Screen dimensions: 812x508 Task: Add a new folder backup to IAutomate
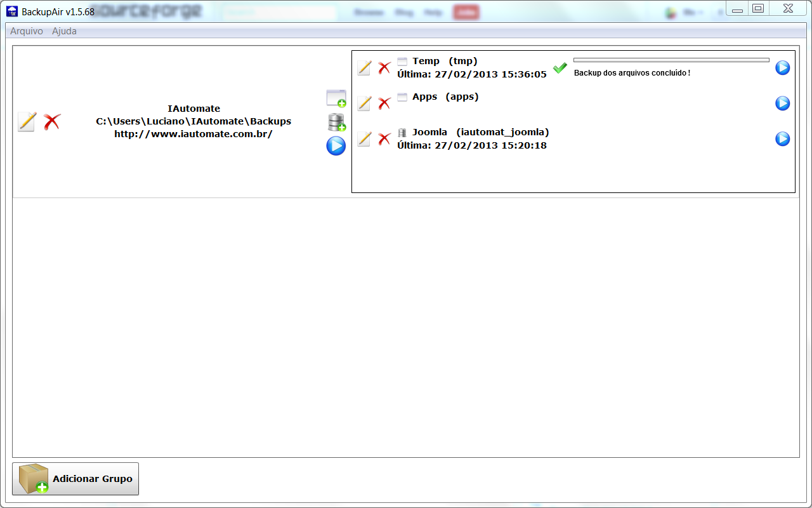coord(336,98)
